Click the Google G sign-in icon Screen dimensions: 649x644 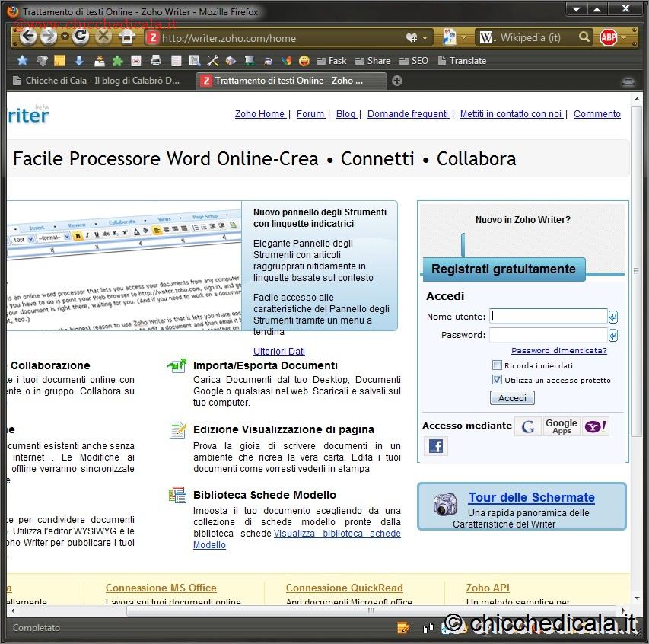coord(528,426)
